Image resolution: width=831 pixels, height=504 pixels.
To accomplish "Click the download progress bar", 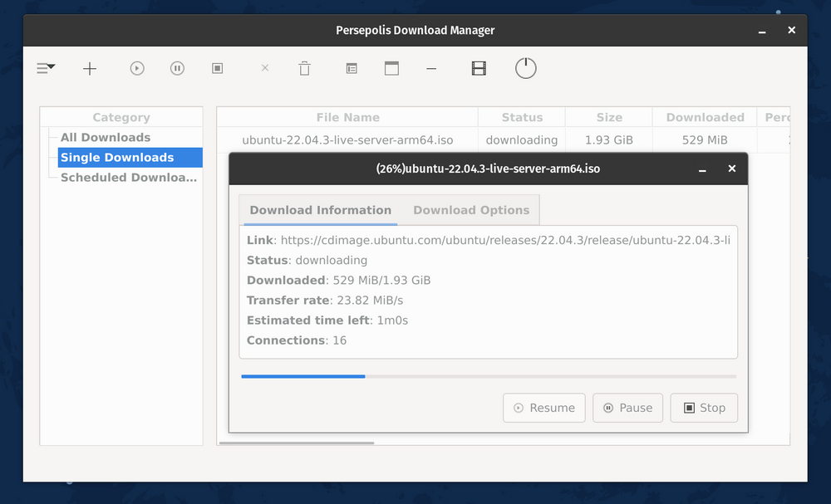I will click(489, 376).
